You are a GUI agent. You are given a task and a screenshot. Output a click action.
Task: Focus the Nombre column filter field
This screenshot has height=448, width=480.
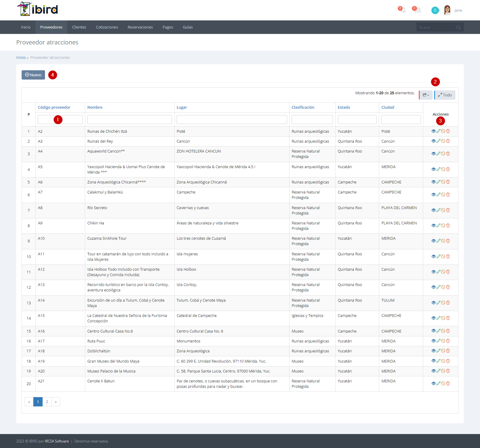[x=130, y=120]
